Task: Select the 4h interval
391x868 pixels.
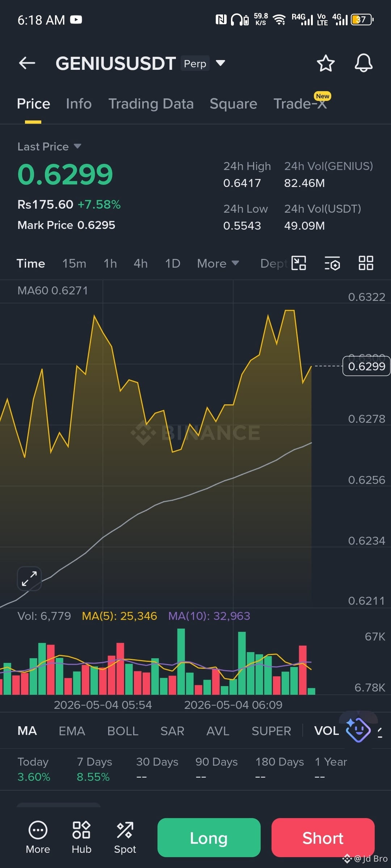Action: click(x=140, y=263)
